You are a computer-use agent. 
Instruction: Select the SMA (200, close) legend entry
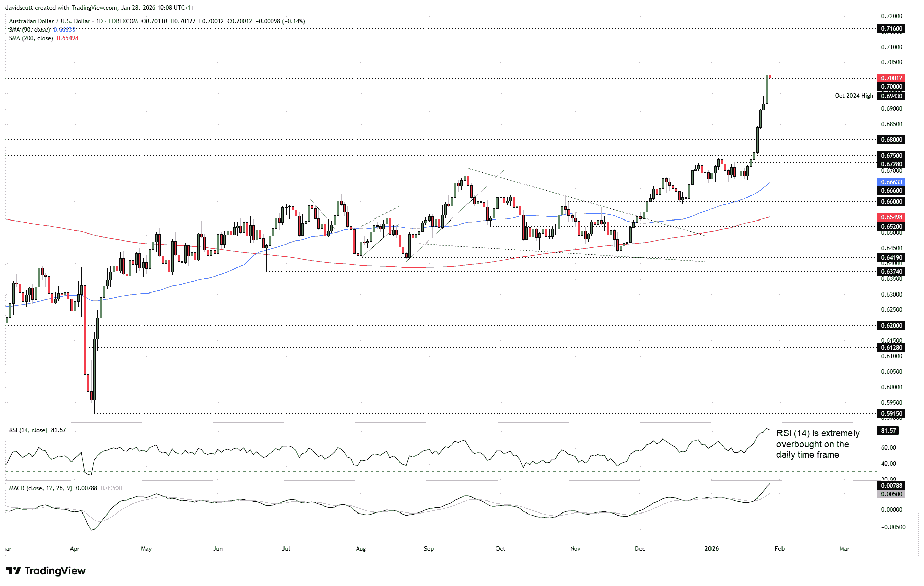point(43,38)
